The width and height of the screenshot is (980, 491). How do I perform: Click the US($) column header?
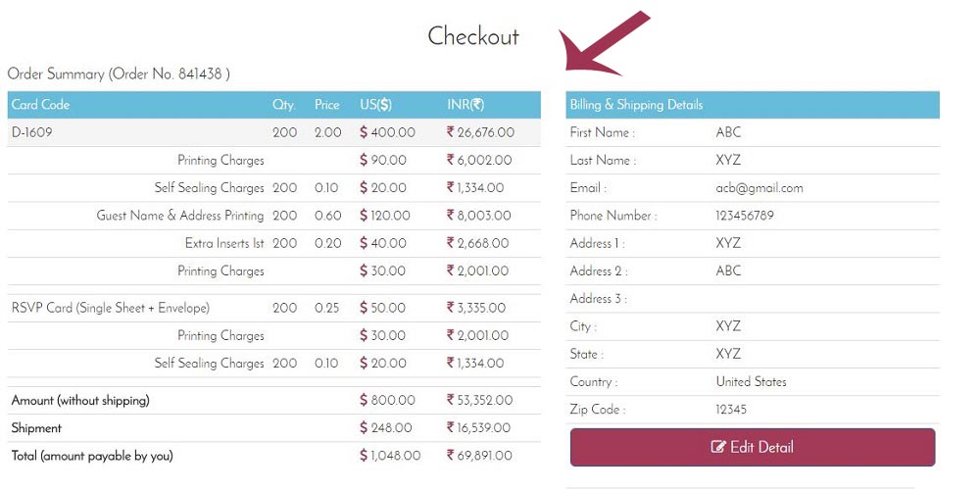coord(375,105)
